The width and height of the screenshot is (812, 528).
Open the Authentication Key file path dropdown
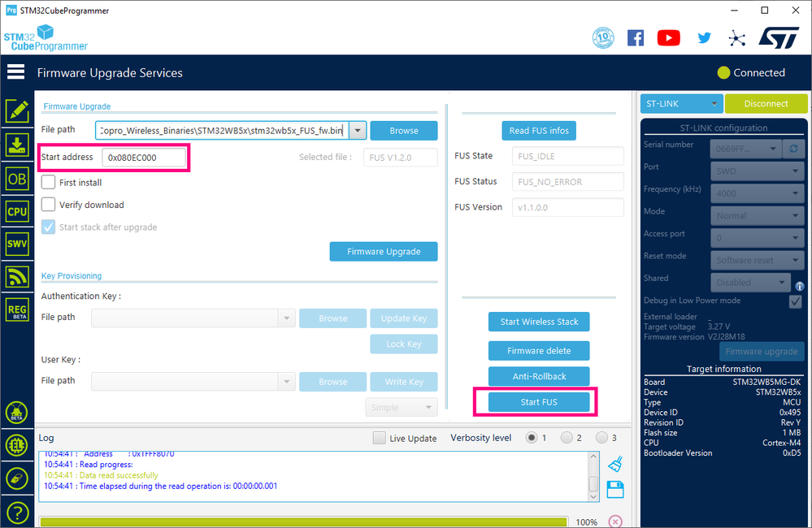286,318
